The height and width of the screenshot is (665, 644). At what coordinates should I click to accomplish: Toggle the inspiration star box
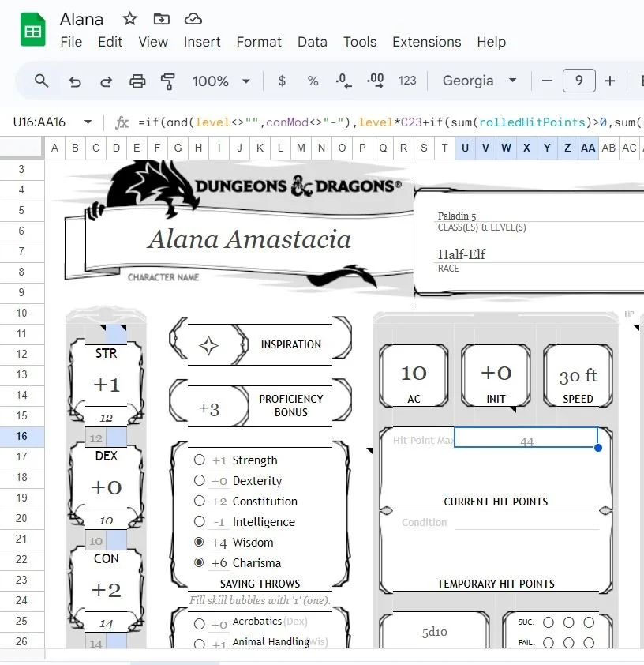pos(209,345)
